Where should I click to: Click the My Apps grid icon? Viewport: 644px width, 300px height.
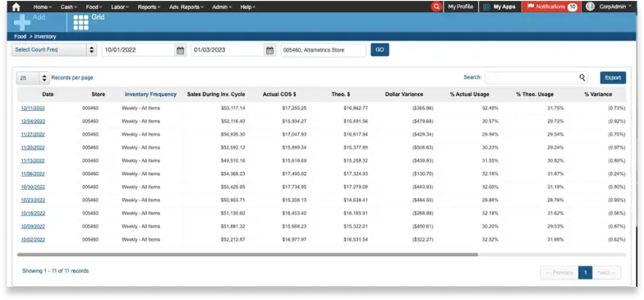(486, 7)
